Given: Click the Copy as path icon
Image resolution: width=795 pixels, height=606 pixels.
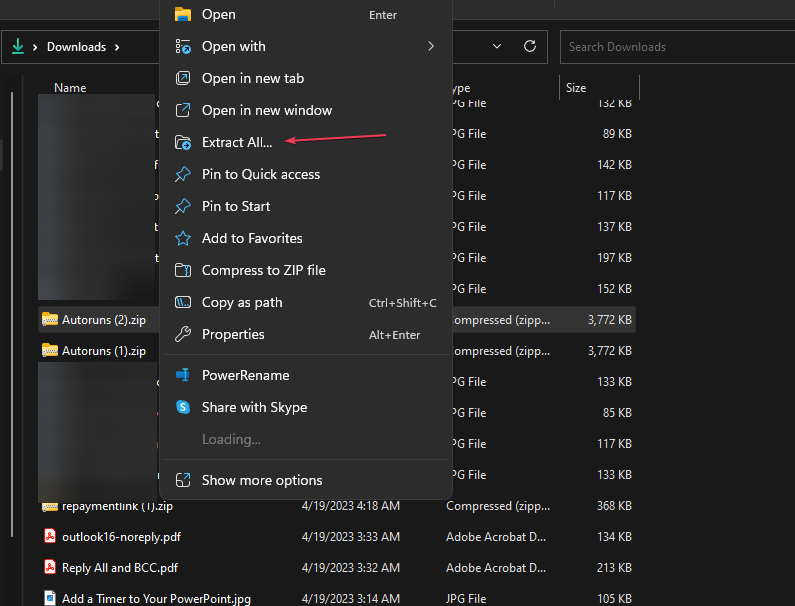Looking at the screenshot, I should pos(183,302).
